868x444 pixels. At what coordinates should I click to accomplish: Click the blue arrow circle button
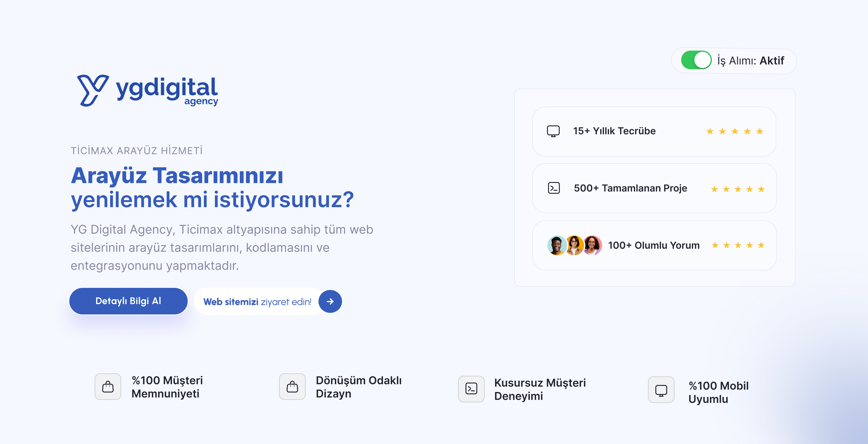pyautogui.click(x=330, y=301)
